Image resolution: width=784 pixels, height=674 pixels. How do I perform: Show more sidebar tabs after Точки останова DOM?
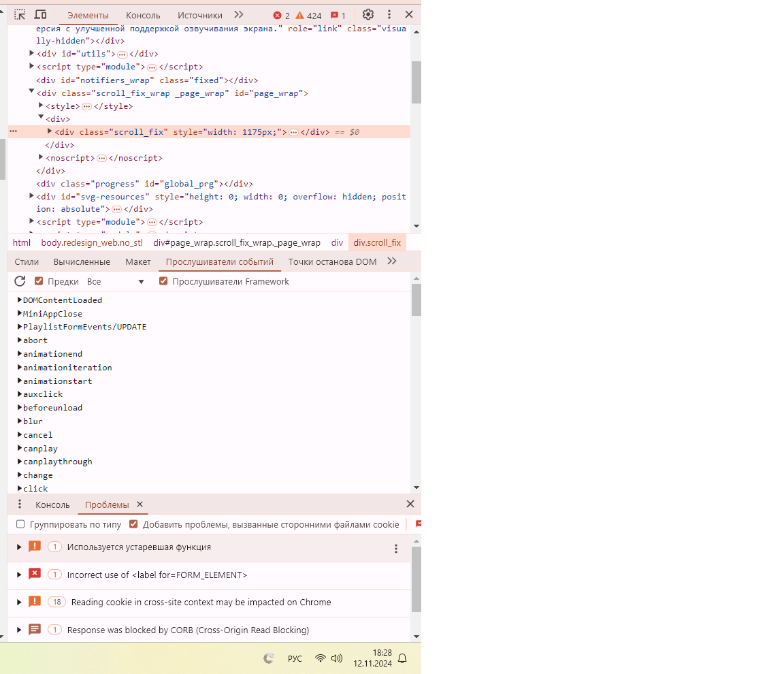392,261
